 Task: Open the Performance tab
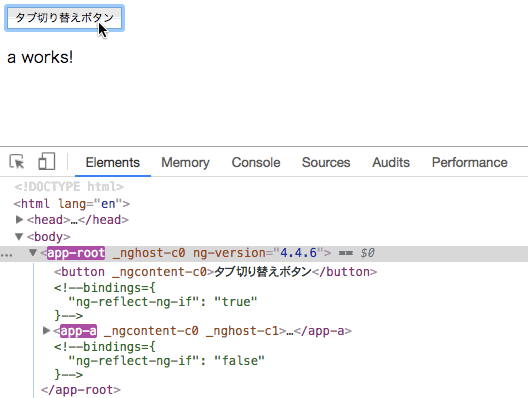[x=470, y=163]
